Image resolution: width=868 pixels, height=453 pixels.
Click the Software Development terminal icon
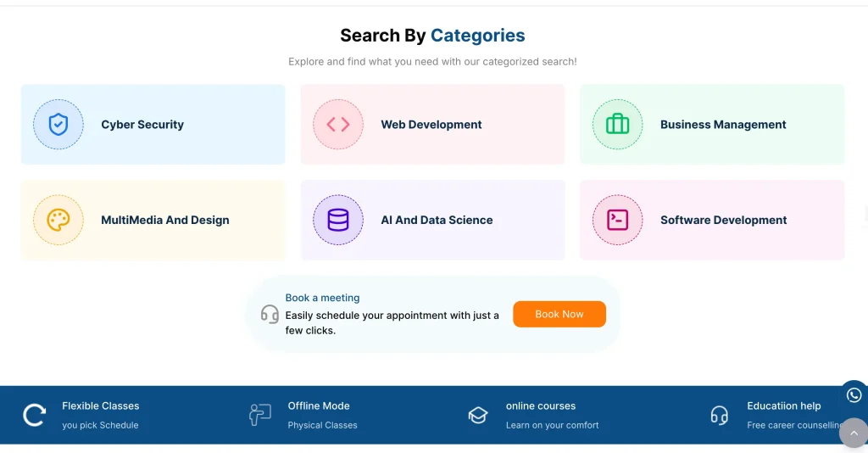coord(618,220)
